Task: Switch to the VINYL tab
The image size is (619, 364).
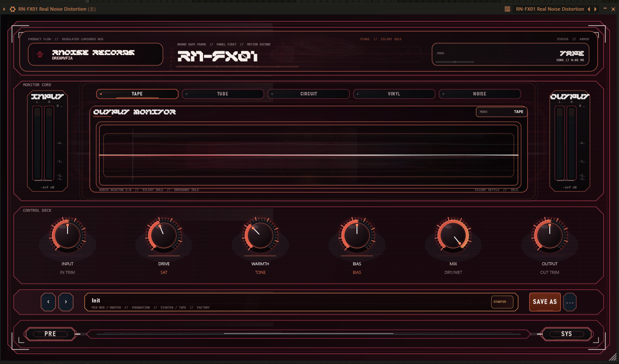Action: tap(394, 94)
